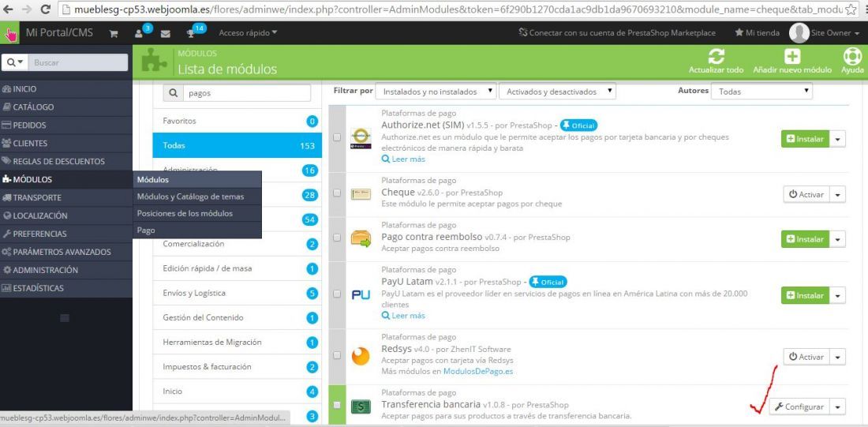This screenshot has height=427, width=868.
Task: Tick the Pago contra reembolso checkbox
Action: pyautogui.click(x=337, y=238)
